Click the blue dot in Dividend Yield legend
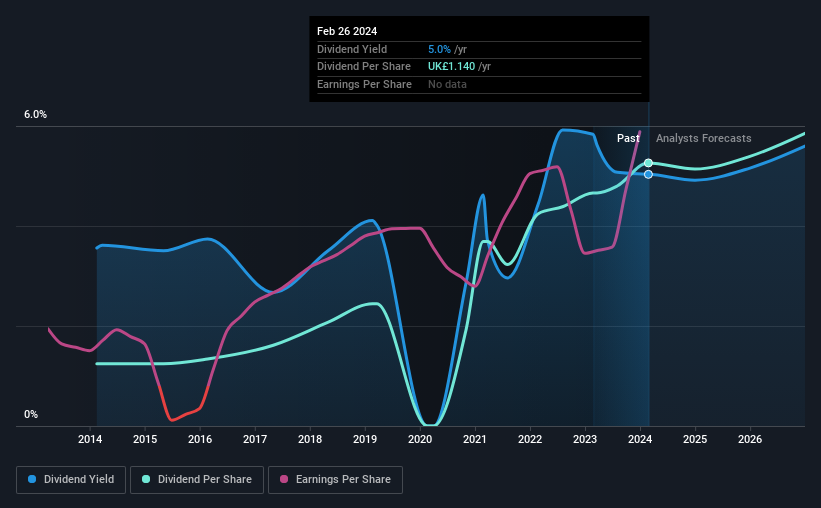 pyautogui.click(x=32, y=479)
